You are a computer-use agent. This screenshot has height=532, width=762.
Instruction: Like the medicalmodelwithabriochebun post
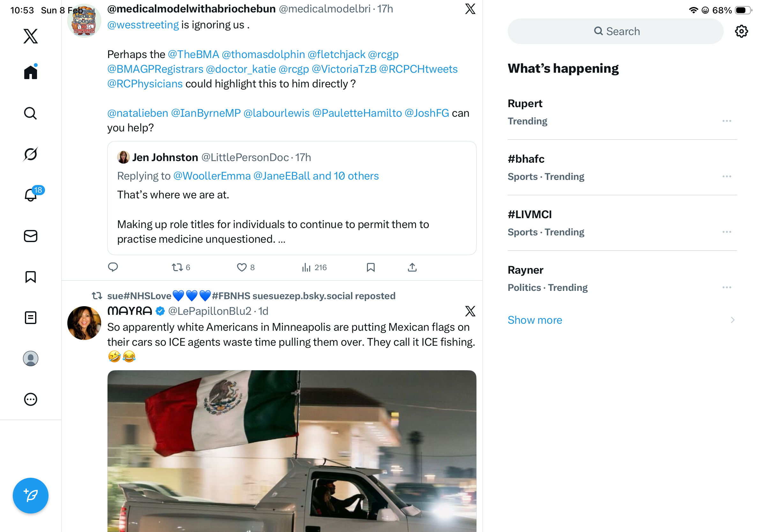coord(242,267)
